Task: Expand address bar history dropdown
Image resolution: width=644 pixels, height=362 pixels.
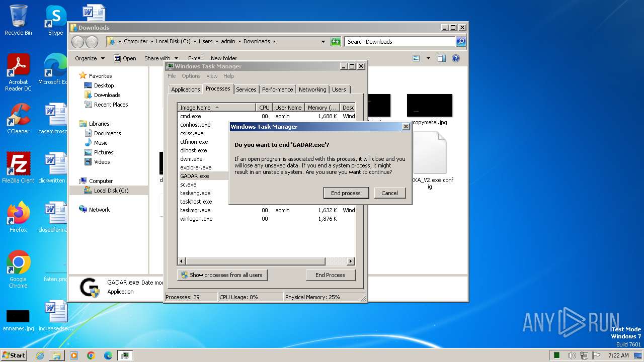Action: pos(323,42)
